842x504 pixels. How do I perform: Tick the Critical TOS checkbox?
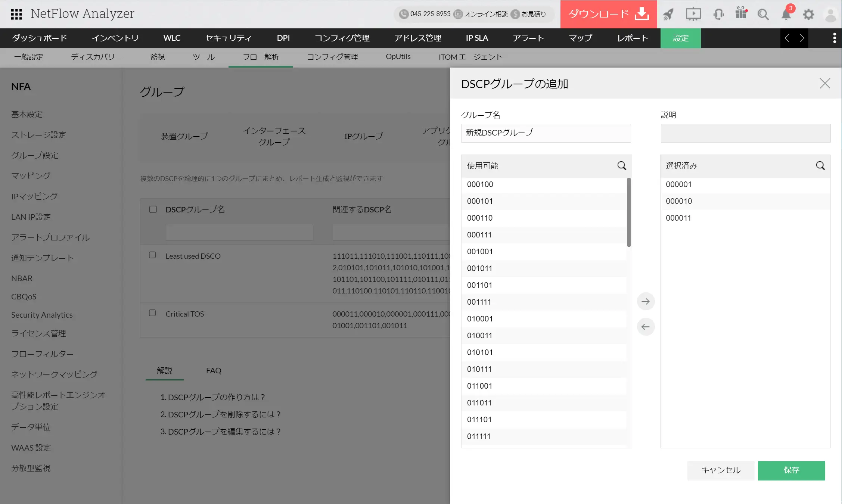[152, 313]
